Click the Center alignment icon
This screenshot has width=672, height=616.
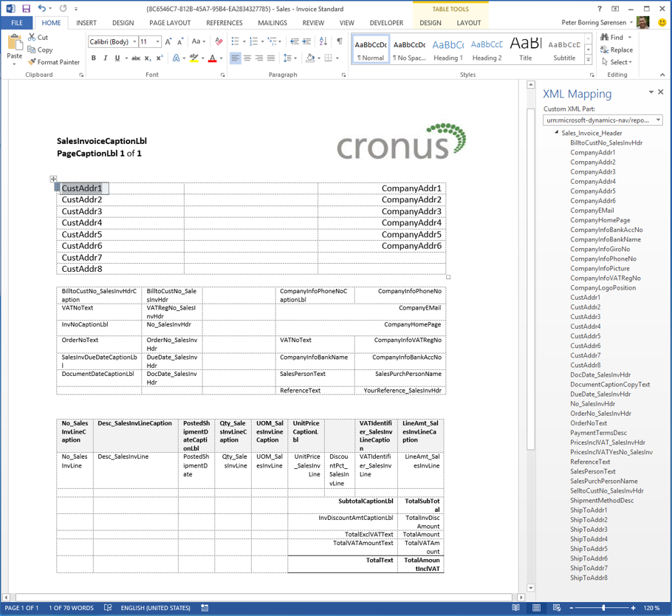click(x=247, y=58)
